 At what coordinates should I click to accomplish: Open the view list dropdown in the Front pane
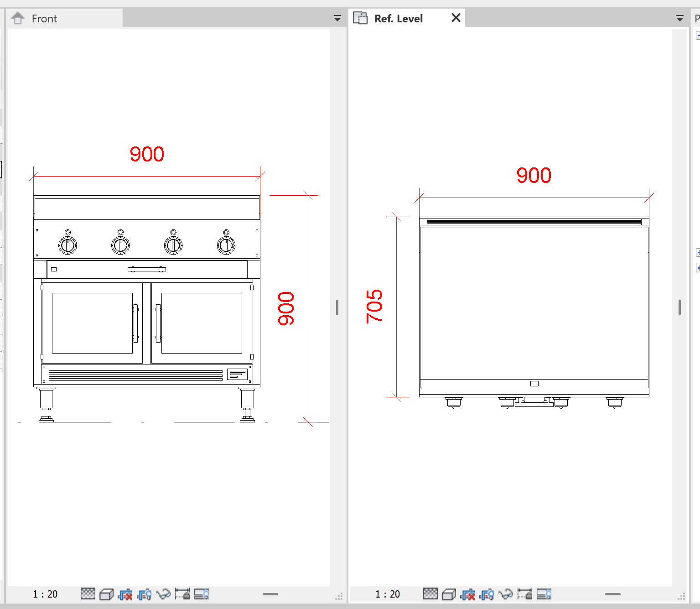337,18
